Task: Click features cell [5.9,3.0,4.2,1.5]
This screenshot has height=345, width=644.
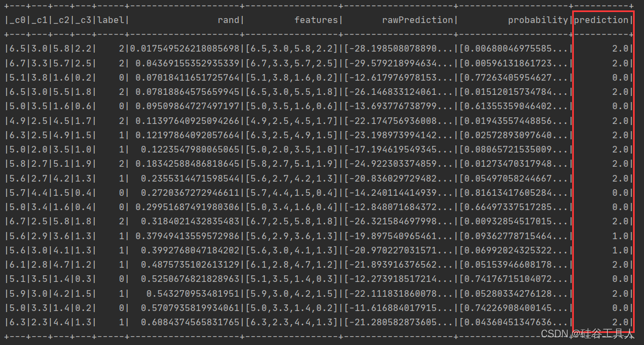Action: tap(292, 293)
